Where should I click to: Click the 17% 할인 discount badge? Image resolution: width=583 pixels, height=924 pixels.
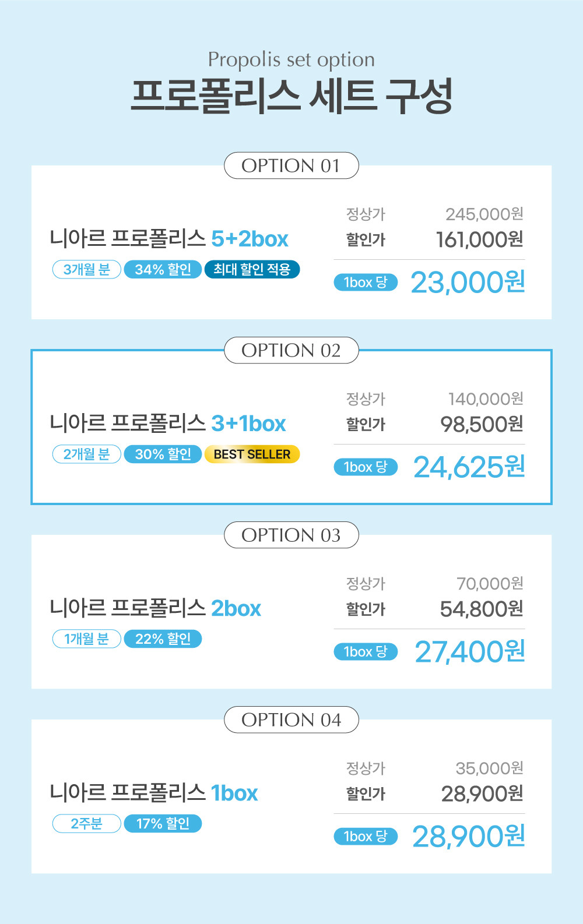tap(163, 824)
